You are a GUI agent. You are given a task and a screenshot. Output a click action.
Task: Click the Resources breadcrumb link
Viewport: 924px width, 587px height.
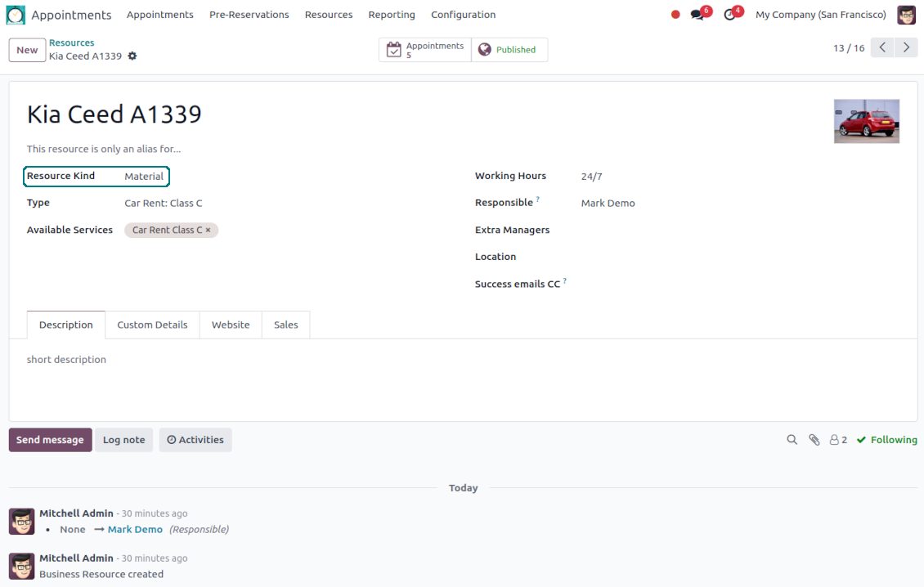(71, 43)
